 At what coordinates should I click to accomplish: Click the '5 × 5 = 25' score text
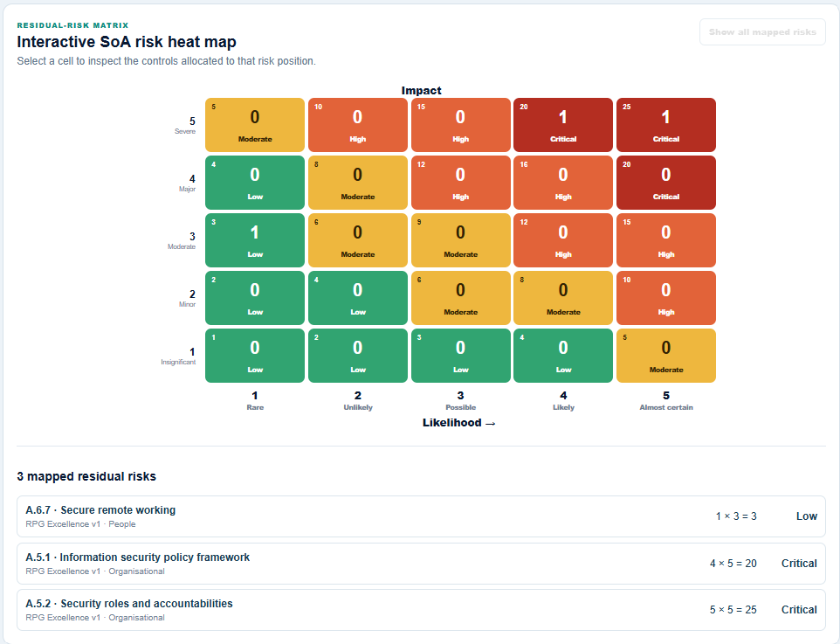(x=733, y=610)
